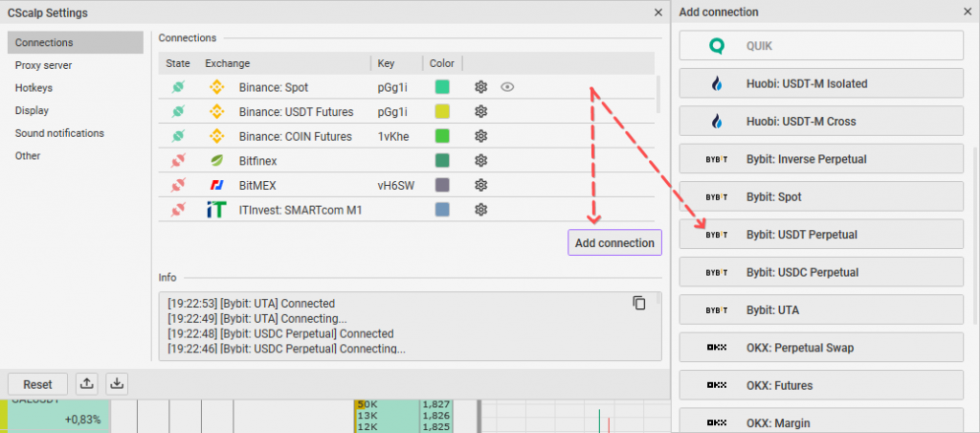This screenshot has height=433, width=980.
Task: Click the connections list scrollbar
Action: tap(658, 94)
